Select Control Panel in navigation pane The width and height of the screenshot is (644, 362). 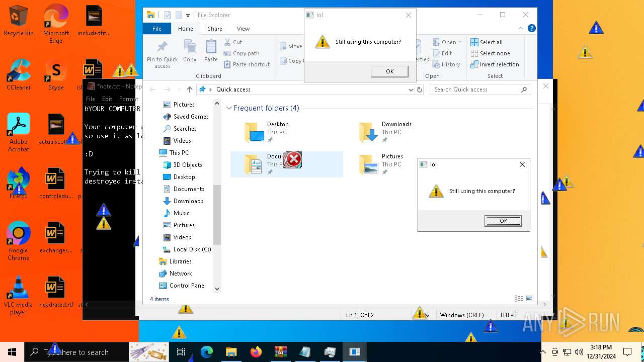(x=182, y=286)
